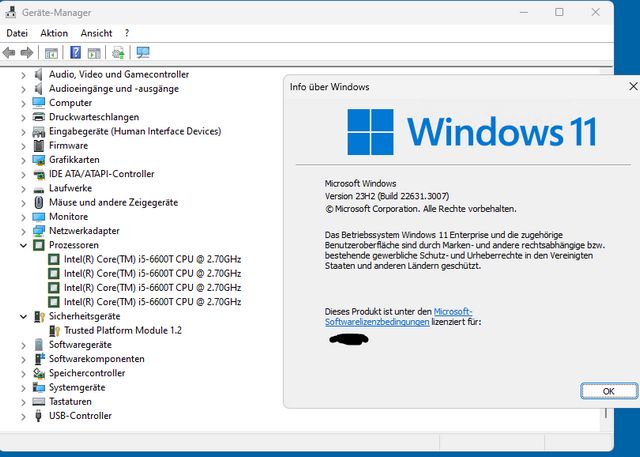640x457 pixels.
Task: Expand the Netzwerkadapter node chevron
Action: pyautogui.click(x=23, y=231)
